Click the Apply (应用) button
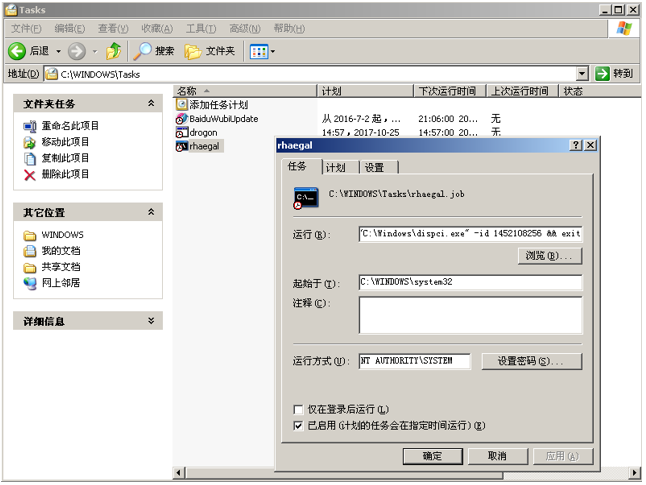The image size is (646, 485). (x=563, y=456)
